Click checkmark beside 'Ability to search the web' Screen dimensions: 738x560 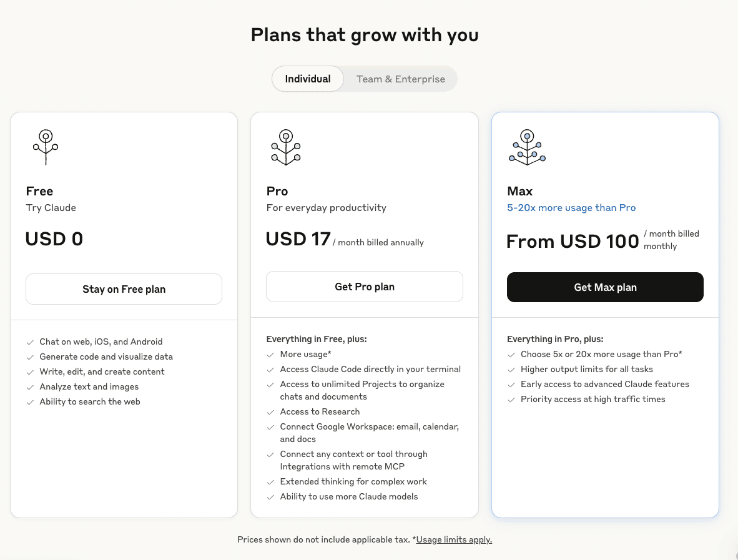pos(30,402)
